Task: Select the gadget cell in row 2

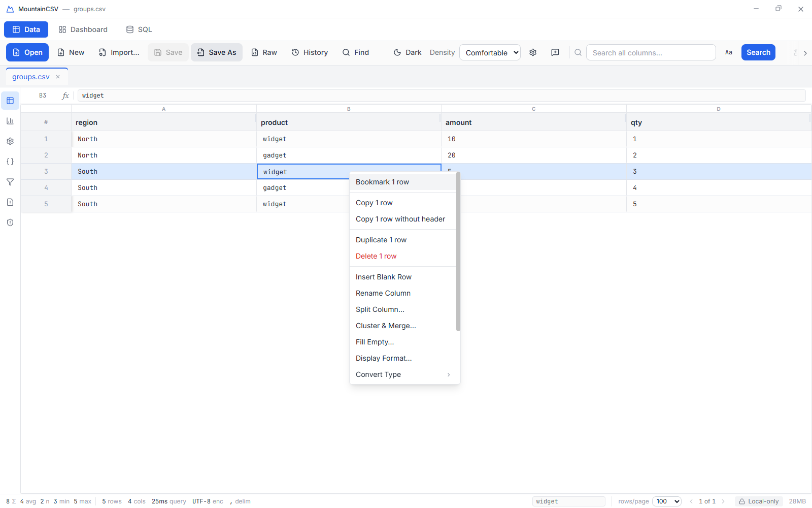Action: tap(349, 155)
